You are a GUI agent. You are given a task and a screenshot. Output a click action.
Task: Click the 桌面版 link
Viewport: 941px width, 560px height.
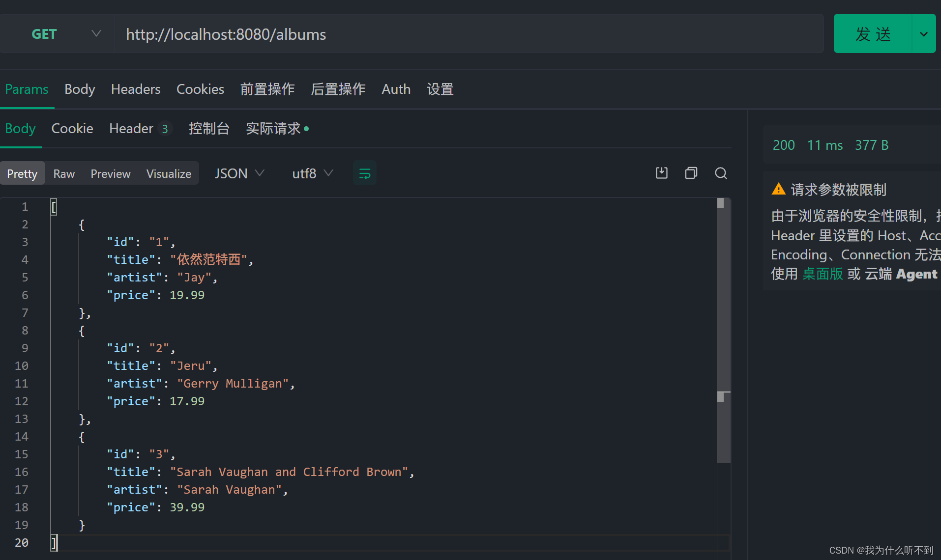pos(823,274)
